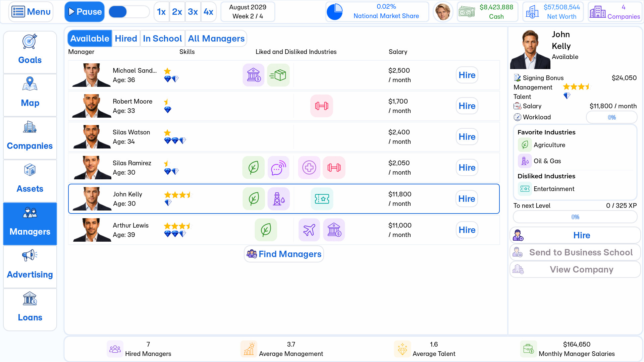
Task: Click the Workload 0% progress bar
Action: [612, 117]
